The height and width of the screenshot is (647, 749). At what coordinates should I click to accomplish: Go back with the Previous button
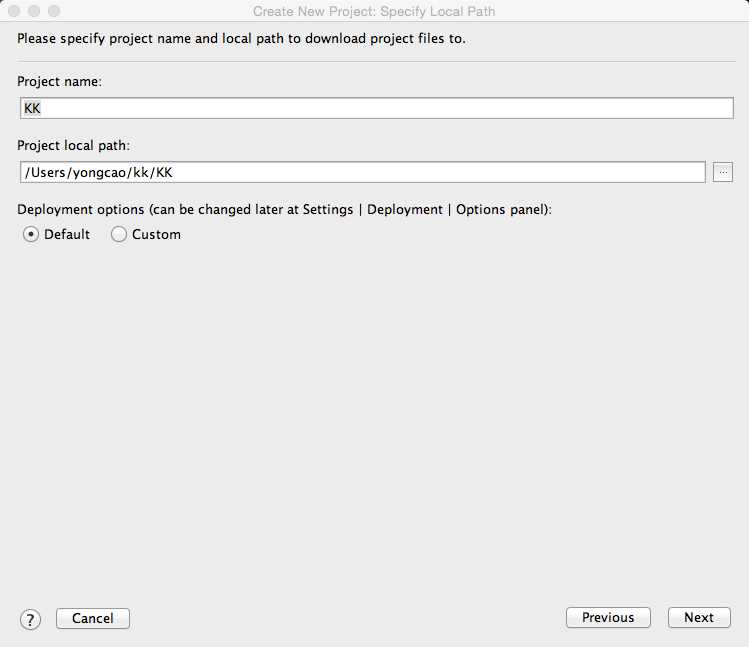[608, 617]
